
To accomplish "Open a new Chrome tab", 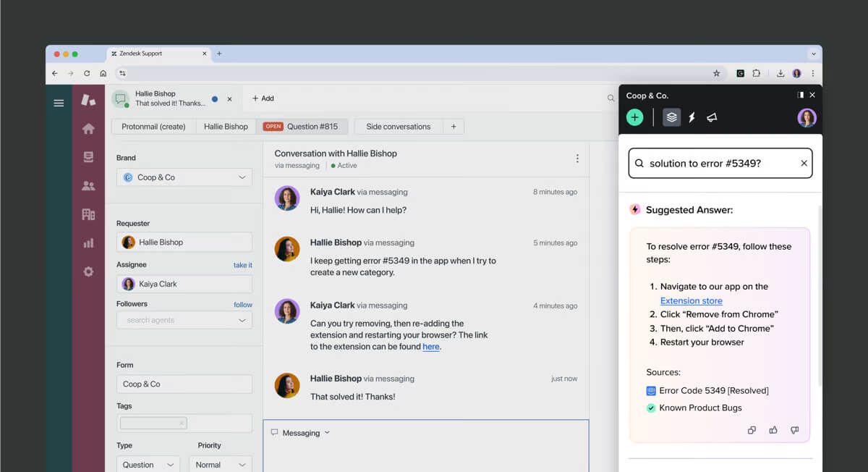I will [x=219, y=54].
